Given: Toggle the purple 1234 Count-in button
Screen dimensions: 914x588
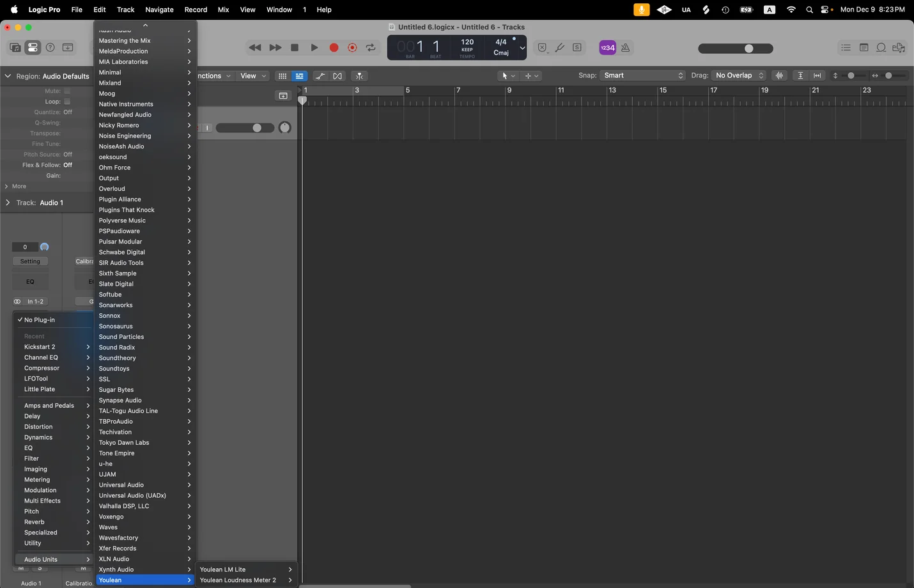Looking at the screenshot, I should (x=607, y=48).
